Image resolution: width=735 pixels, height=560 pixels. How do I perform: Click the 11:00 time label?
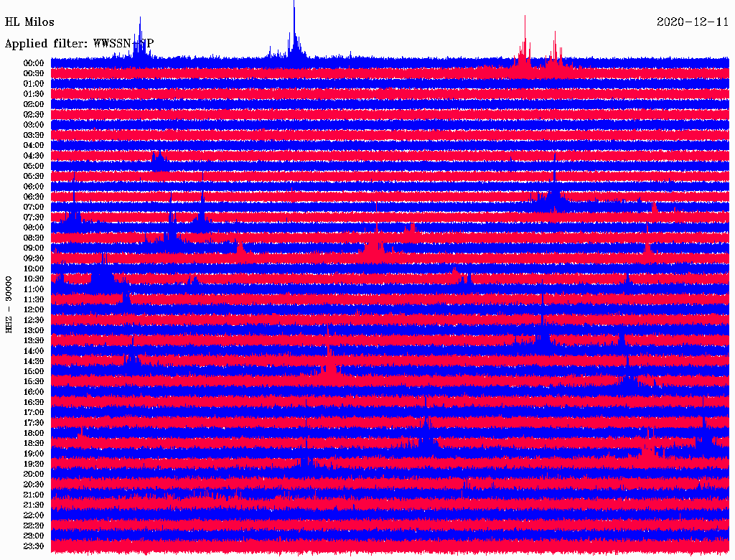pyautogui.click(x=34, y=289)
